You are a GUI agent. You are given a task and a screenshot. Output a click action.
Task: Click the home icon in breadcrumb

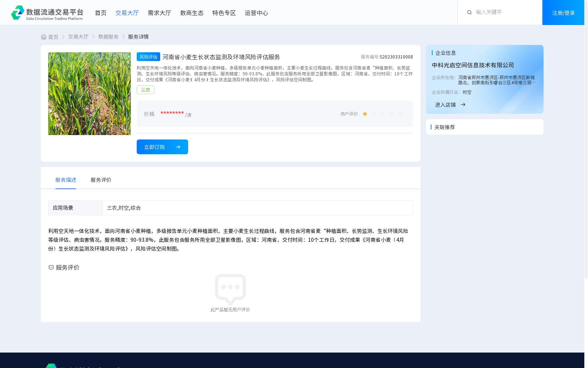[44, 37]
